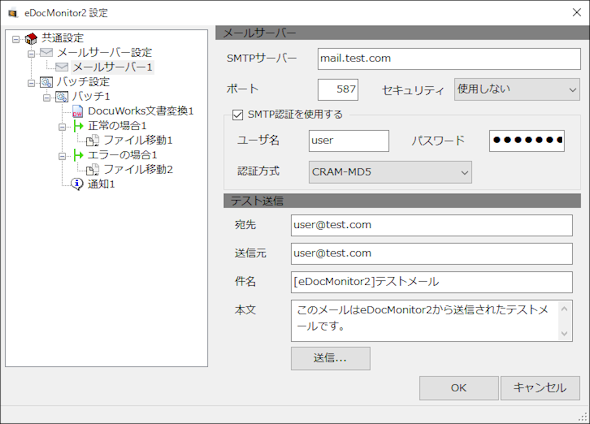The image size is (590, 424).
Task: Click the batch settings icon beside バッチ設定
Action: 47,82
